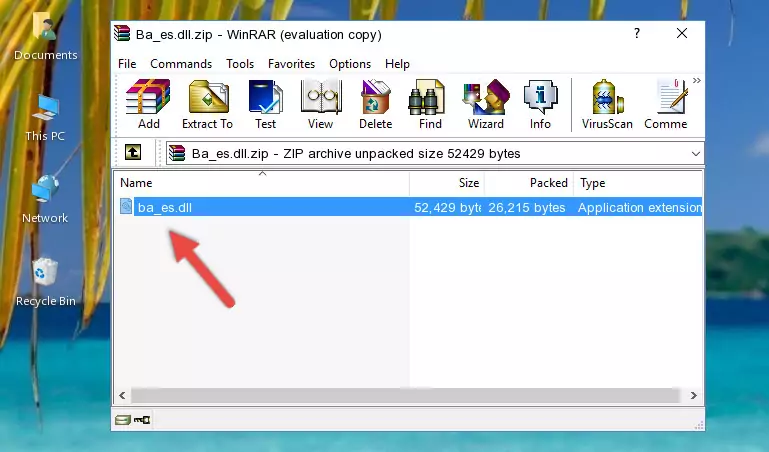Click the WinRAR title bar icon

point(122,34)
